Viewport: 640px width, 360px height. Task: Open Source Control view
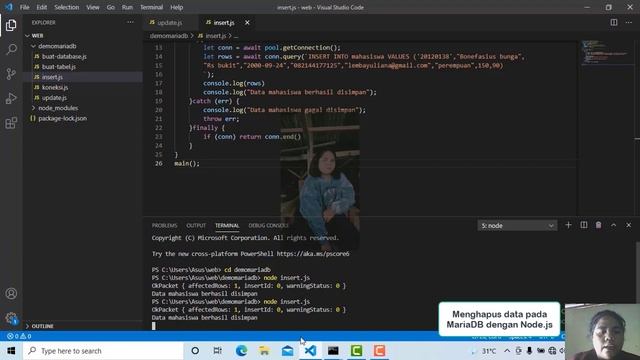(11, 74)
